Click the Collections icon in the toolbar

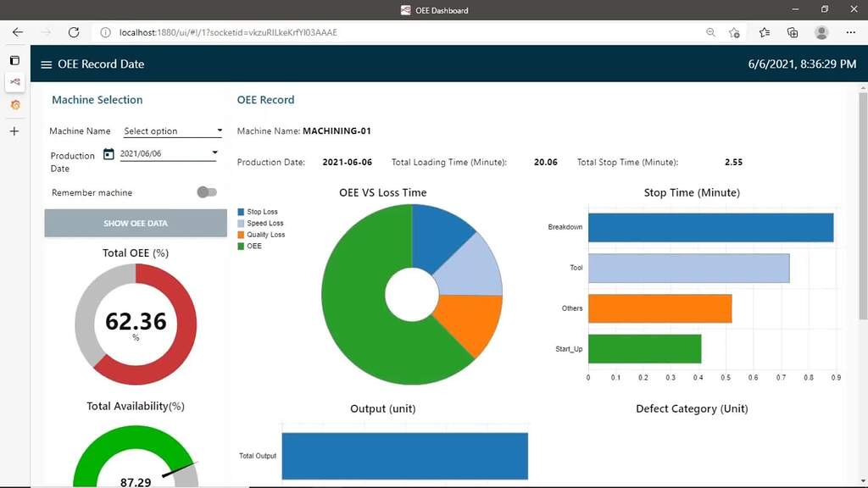click(x=792, y=32)
